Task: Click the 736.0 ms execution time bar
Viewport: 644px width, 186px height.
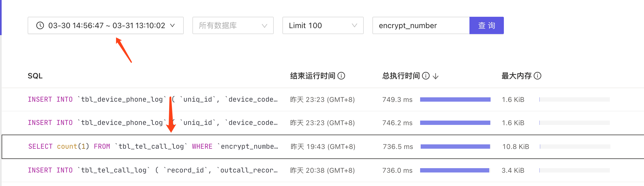Action: point(455,170)
